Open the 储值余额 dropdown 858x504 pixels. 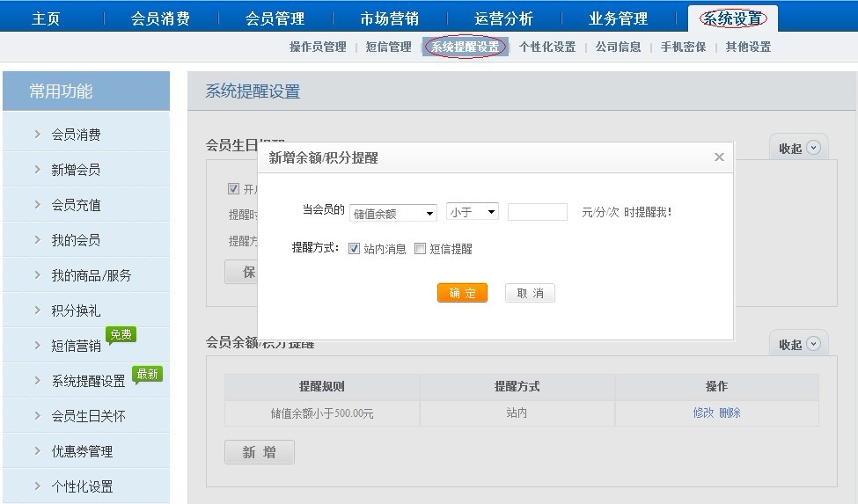pos(393,213)
